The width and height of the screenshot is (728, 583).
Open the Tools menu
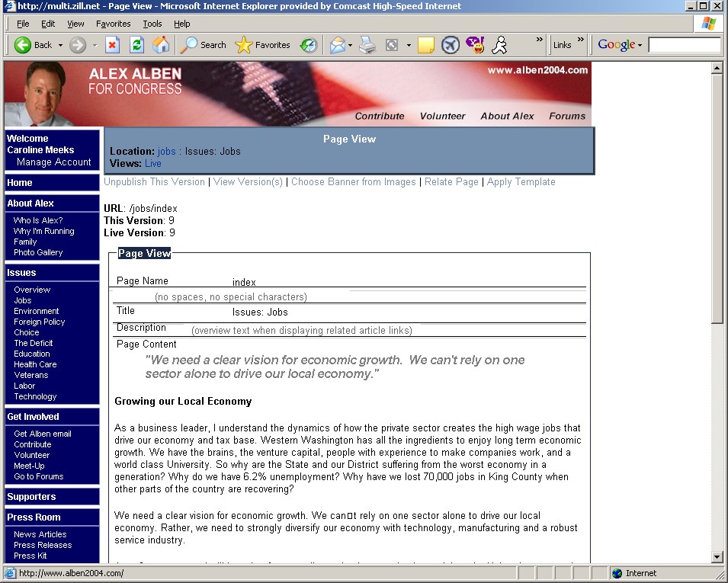pyautogui.click(x=152, y=24)
